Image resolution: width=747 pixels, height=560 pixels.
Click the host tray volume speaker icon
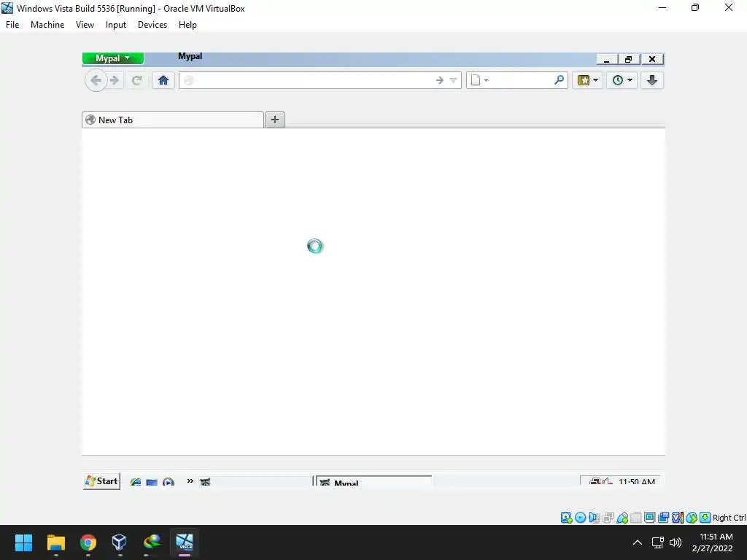click(x=676, y=542)
